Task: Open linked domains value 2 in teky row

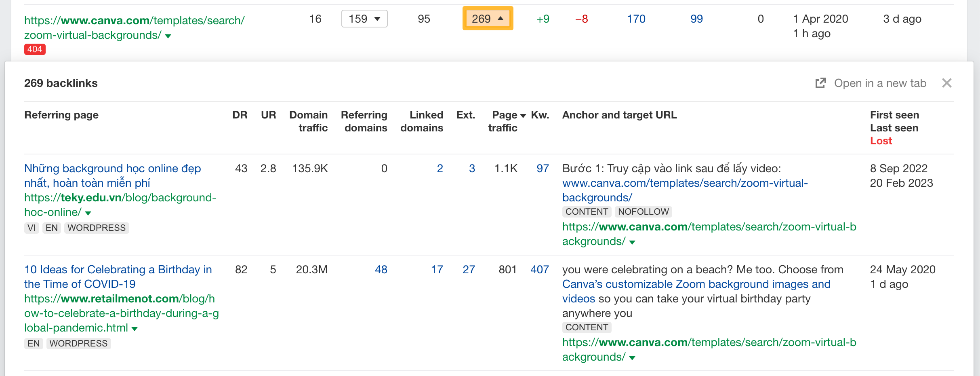Action: (x=440, y=168)
